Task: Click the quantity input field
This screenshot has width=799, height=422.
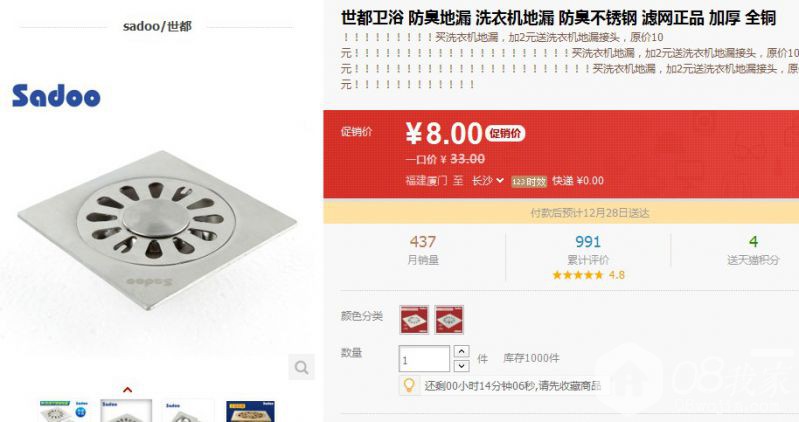Action: pyautogui.click(x=424, y=359)
